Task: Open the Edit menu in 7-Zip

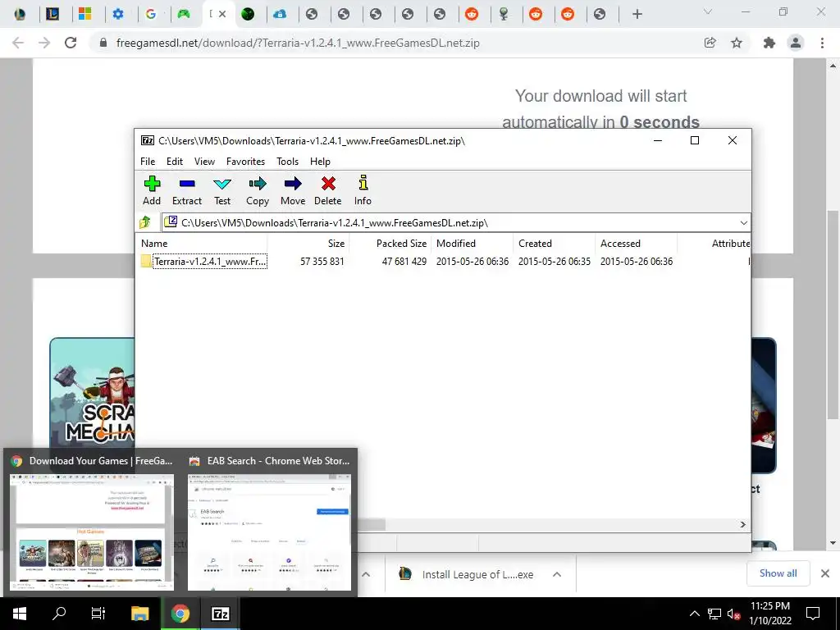Action: (x=175, y=162)
